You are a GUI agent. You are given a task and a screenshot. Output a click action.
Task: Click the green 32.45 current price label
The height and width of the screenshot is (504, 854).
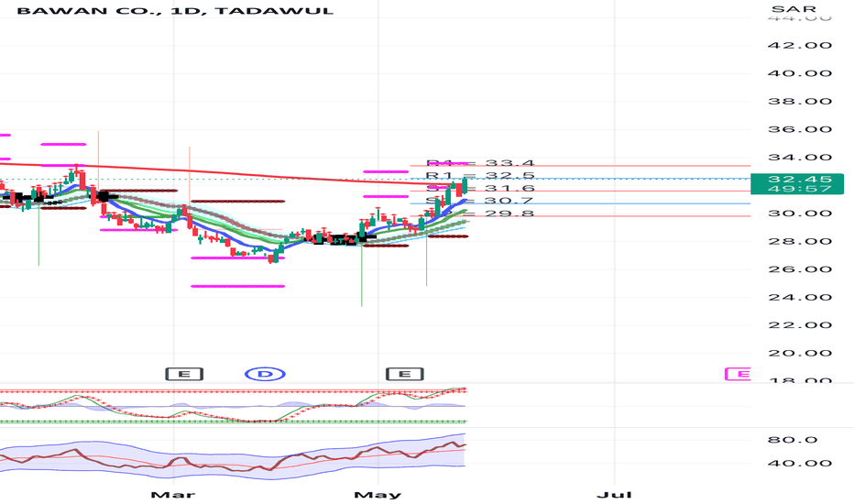[797, 183]
